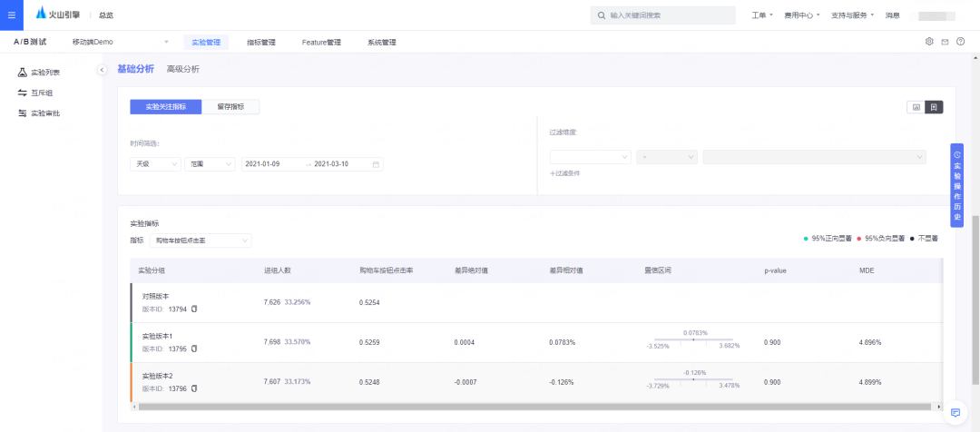Switch to 高级分析 tab

pyautogui.click(x=183, y=69)
